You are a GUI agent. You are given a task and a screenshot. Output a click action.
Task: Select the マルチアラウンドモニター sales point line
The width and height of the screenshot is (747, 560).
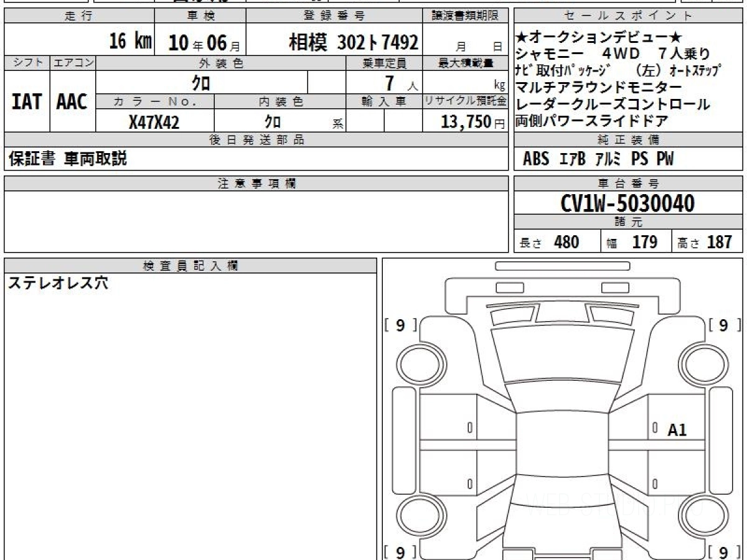tap(598, 87)
